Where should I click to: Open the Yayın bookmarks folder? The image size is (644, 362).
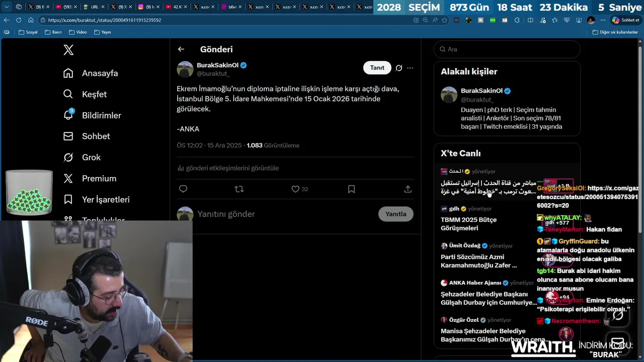[102, 32]
